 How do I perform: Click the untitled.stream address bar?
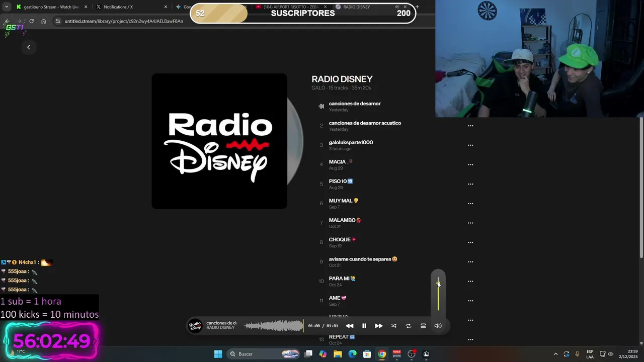pyautogui.click(x=124, y=21)
